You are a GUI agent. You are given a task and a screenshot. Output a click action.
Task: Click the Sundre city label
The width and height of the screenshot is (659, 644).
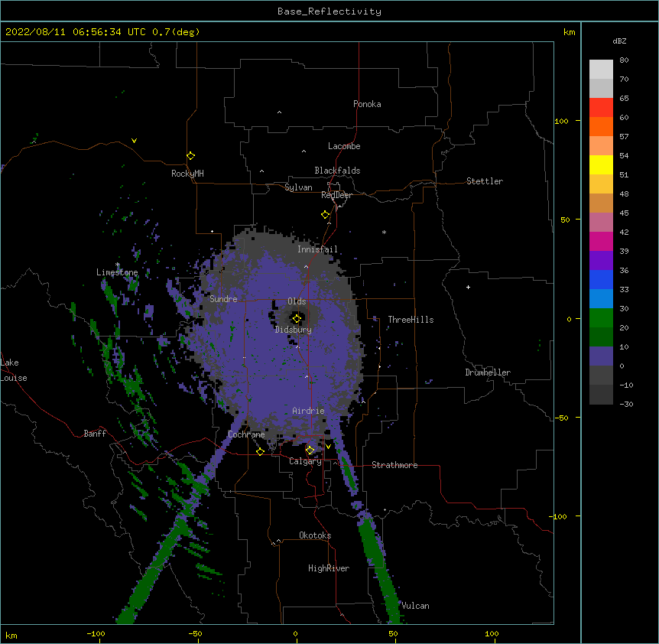coord(223,299)
